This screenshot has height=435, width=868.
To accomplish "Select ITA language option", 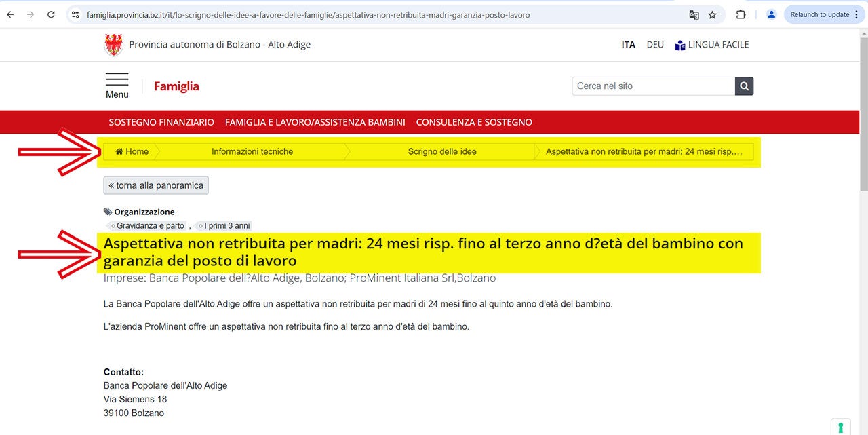I will pyautogui.click(x=628, y=45).
